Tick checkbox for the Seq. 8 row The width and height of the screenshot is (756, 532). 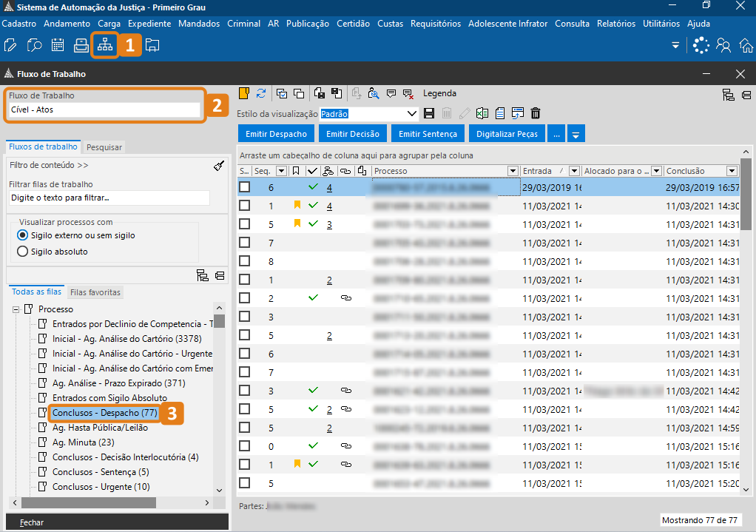244,261
